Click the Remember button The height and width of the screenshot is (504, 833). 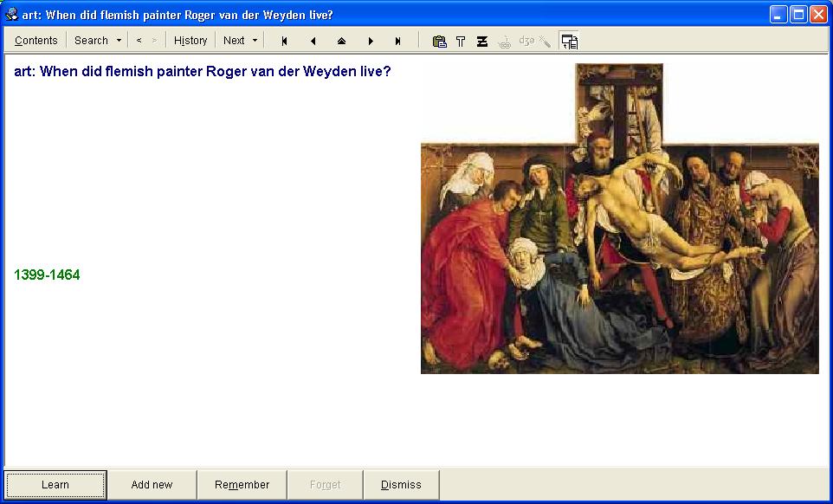point(242,485)
